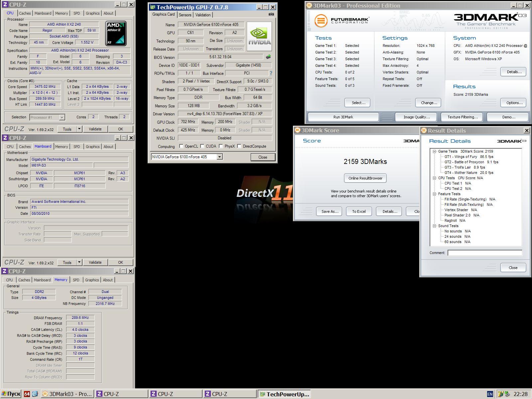Enable the CUDA checkbox
The image size is (532, 399).
point(202,146)
